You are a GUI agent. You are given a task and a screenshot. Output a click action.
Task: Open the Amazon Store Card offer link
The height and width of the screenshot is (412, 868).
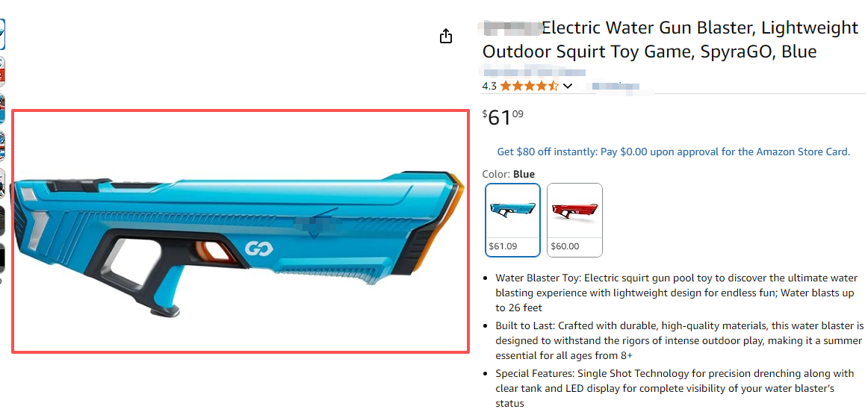click(x=673, y=152)
